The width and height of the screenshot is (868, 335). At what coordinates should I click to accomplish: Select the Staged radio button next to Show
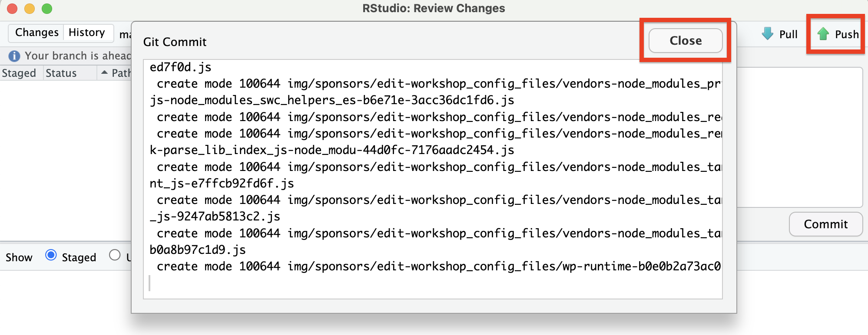point(51,256)
